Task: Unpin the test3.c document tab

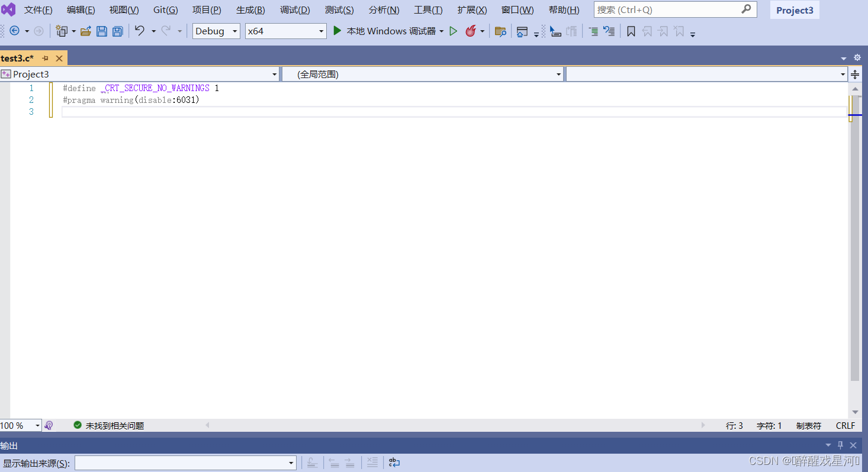Action: click(45, 58)
